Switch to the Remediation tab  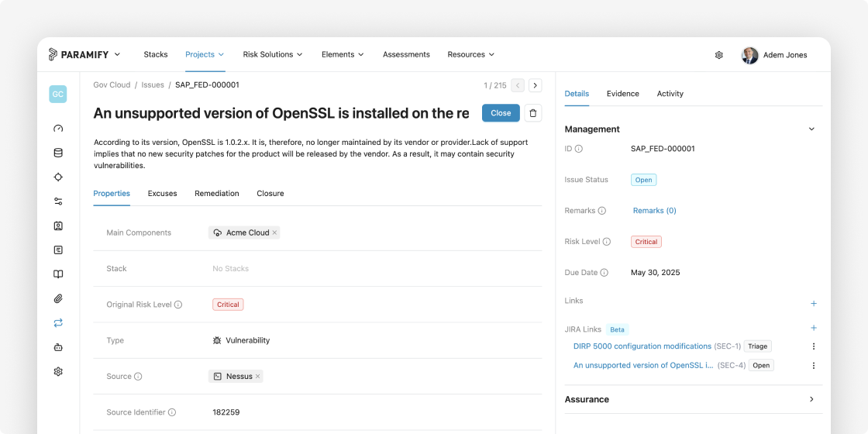coord(217,193)
